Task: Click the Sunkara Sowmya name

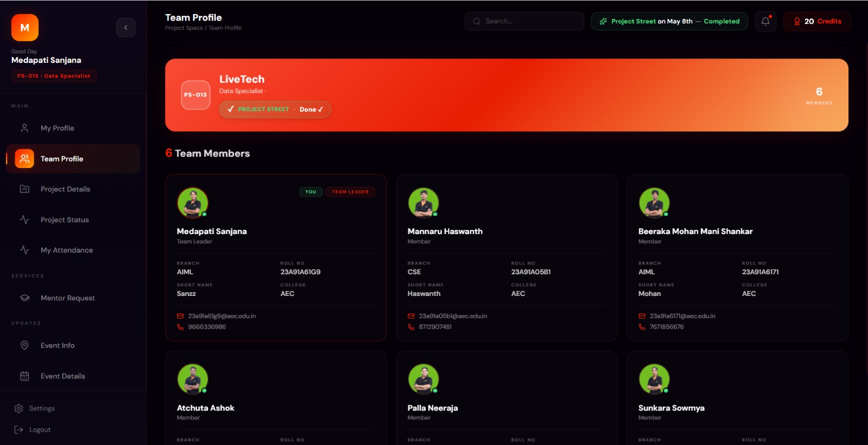Action: (x=672, y=408)
